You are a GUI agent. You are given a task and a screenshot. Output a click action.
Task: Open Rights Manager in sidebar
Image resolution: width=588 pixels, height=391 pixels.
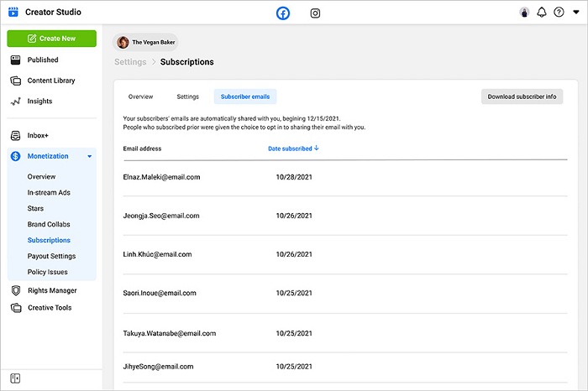(52, 290)
